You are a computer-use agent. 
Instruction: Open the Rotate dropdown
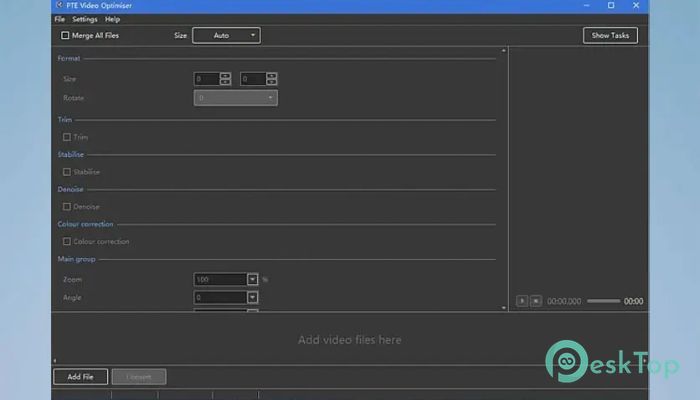pos(236,98)
